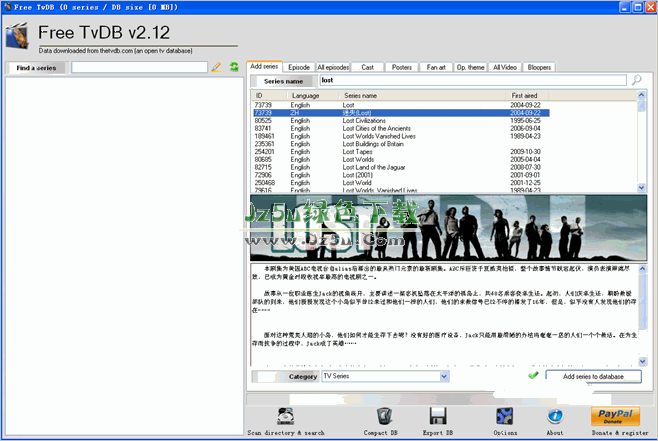Click the Scan directory & search icon
658x441 pixels.
coord(285,416)
